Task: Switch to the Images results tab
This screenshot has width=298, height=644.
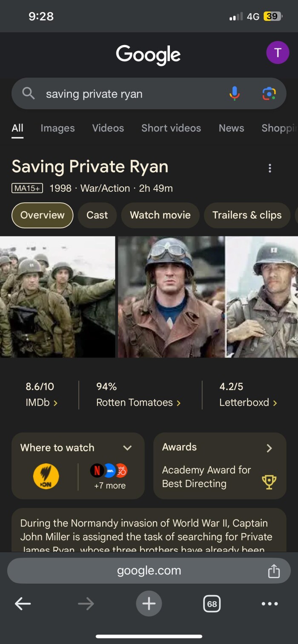Action: pyautogui.click(x=57, y=128)
